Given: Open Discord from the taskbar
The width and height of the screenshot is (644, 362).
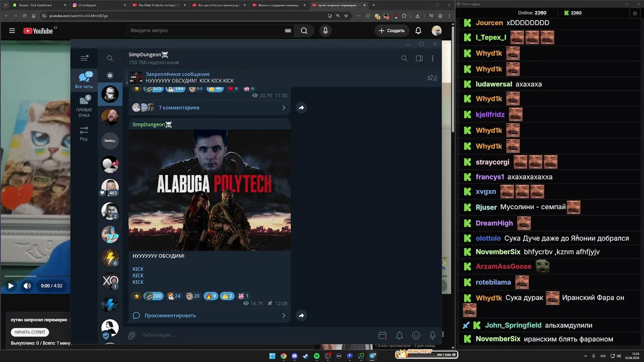Looking at the screenshot, I should (295, 356).
